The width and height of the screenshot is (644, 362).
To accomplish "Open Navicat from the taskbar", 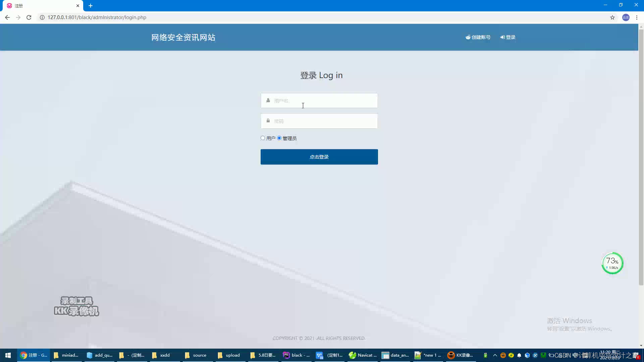I will tap(363, 355).
